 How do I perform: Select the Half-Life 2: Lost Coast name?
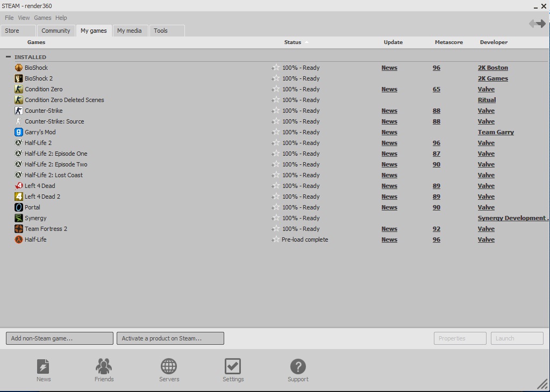54,175
